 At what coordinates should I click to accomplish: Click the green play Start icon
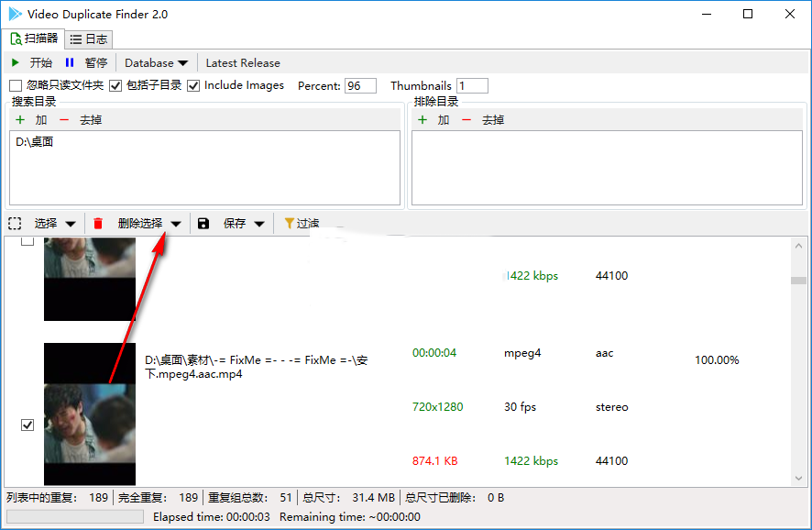[x=15, y=62]
